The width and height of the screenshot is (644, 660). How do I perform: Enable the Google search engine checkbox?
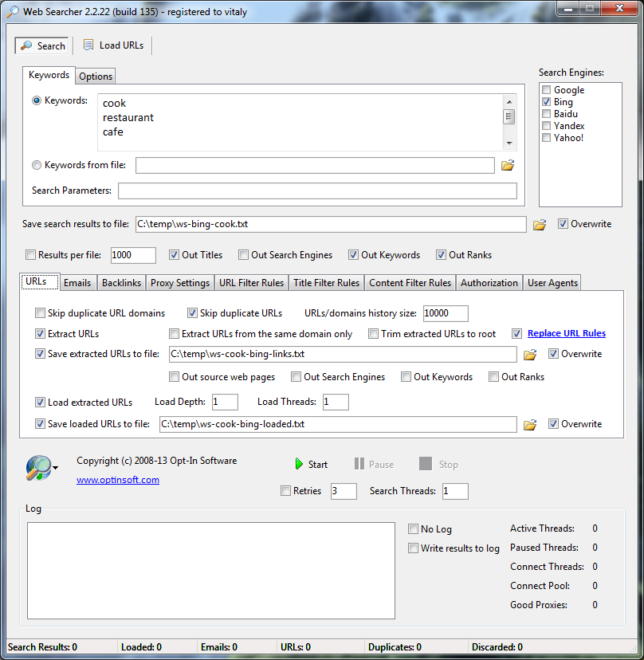click(546, 89)
